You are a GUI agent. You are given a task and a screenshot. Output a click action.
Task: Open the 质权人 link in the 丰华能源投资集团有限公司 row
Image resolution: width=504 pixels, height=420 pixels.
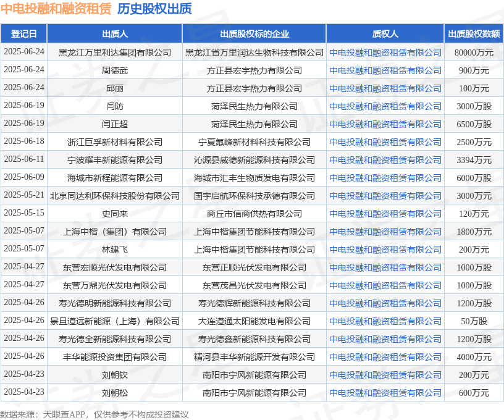385,357
